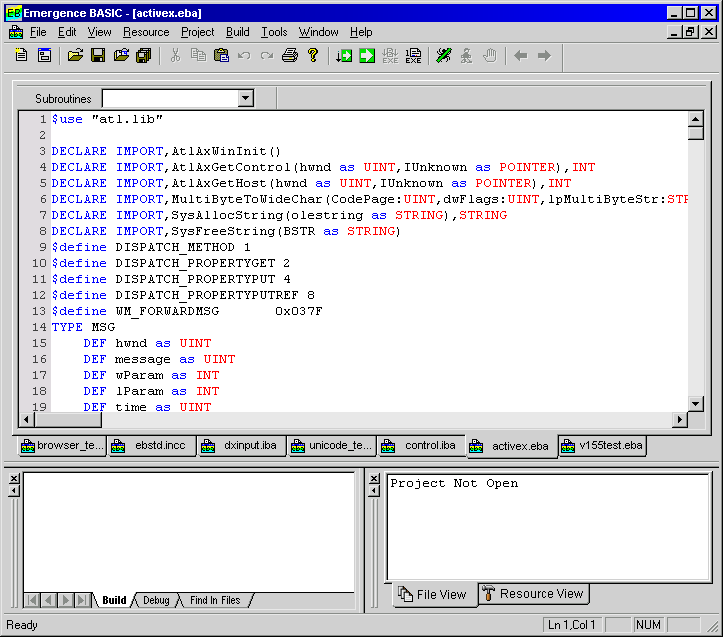Image resolution: width=723 pixels, height=637 pixels.
Task: Open help via the yellow question mark icon
Action: [313, 56]
